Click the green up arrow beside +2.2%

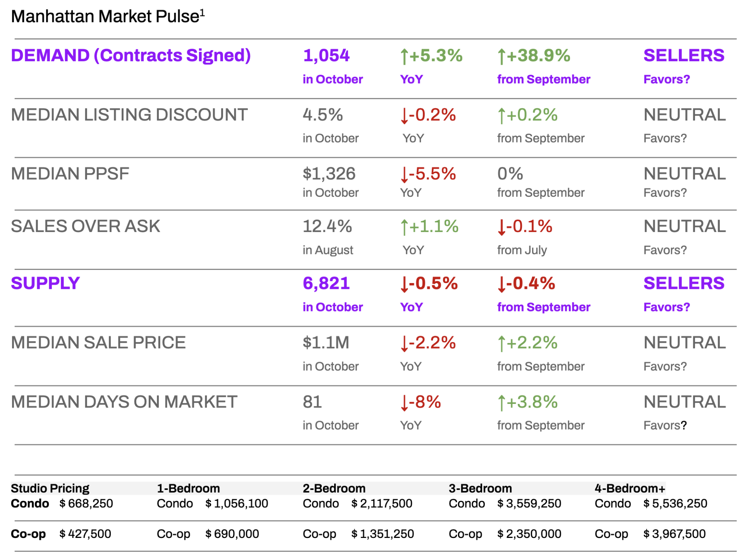(501, 344)
